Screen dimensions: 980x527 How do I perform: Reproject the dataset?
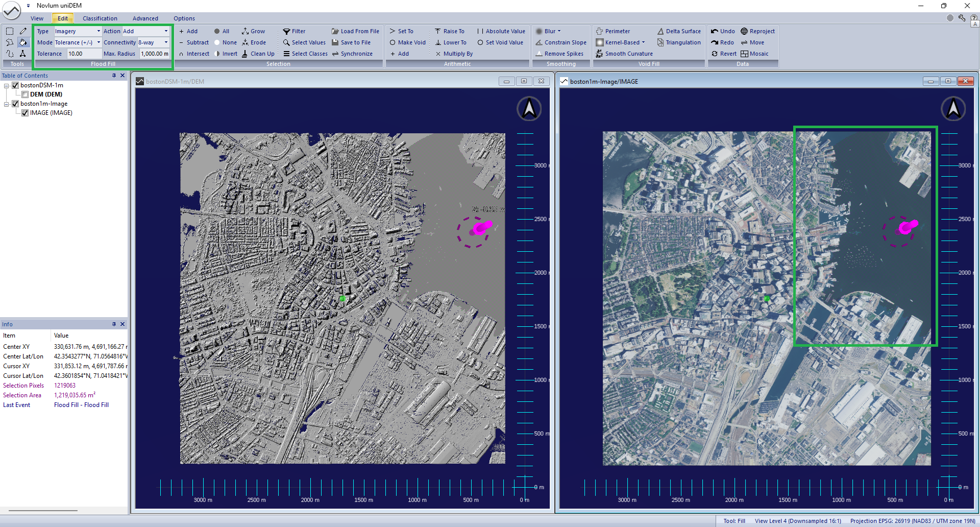click(x=757, y=31)
